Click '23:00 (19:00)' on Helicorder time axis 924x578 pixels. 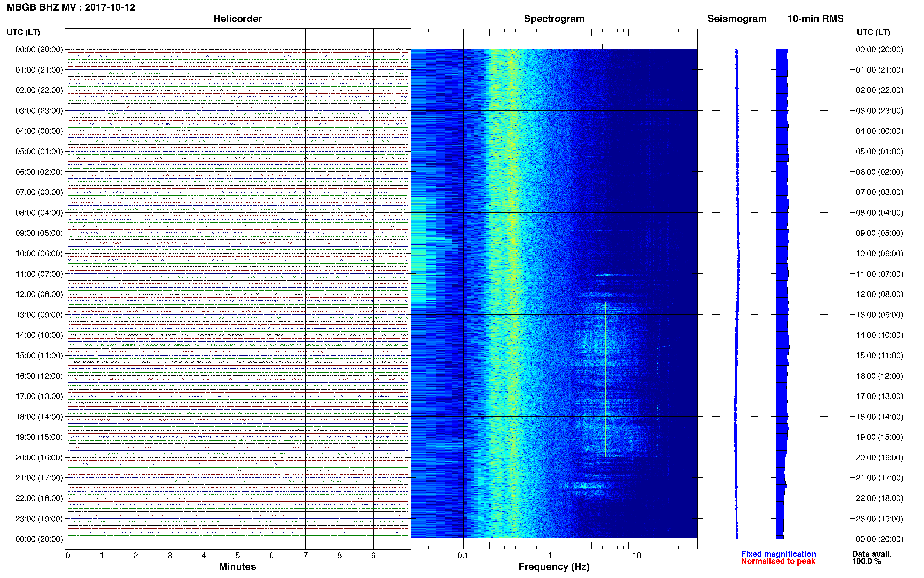click(x=39, y=519)
